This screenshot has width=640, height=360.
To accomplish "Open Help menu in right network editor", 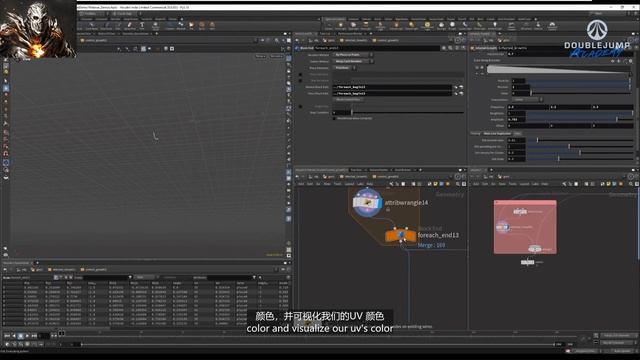I will (x=544, y=184).
